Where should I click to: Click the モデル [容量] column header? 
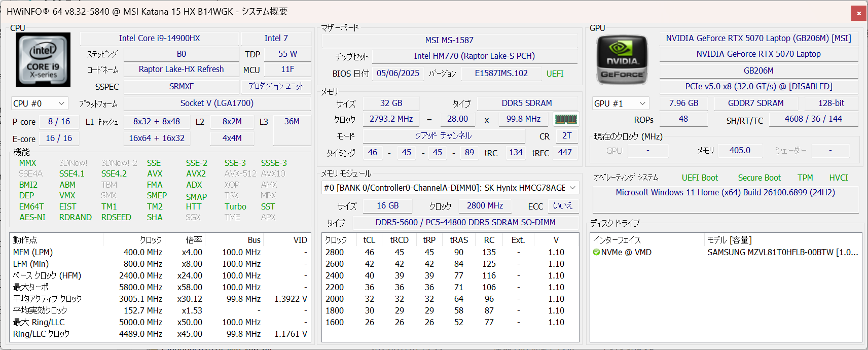coord(729,240)
